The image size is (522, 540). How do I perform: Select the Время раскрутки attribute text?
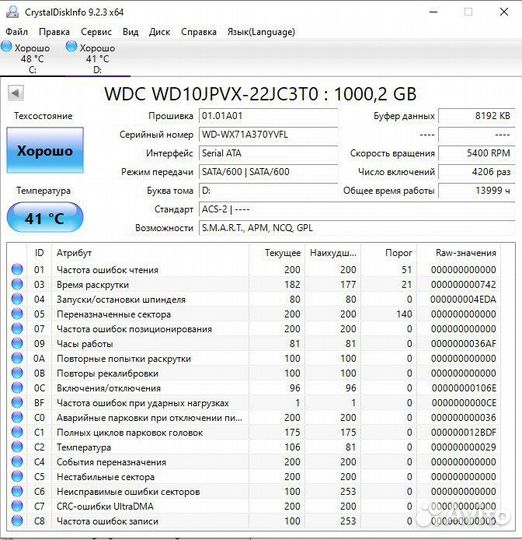click(93, 285)
